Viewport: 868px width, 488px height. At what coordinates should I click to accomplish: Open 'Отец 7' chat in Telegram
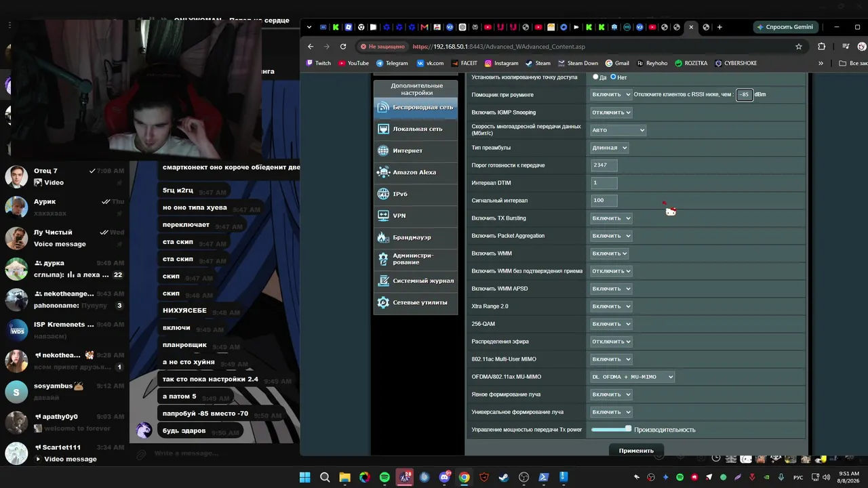point(64,176)
